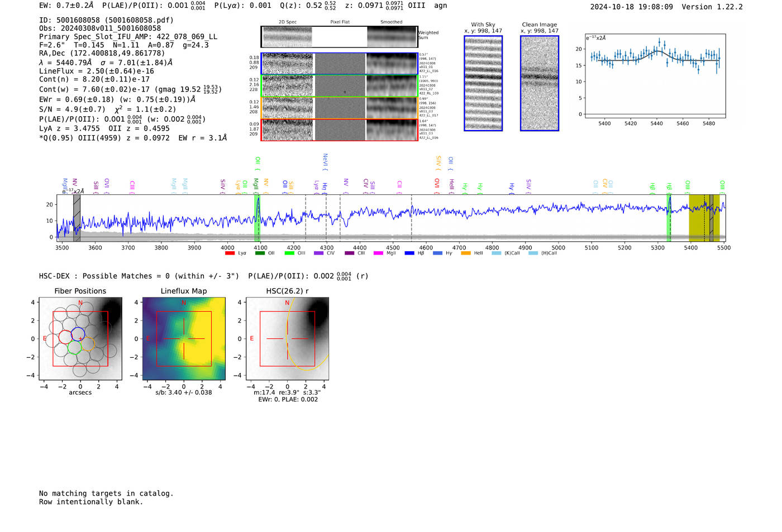Click the Pixel Flat panel in the green-bordered row
Screen dimensions: 782x532
tap(340, 86)
